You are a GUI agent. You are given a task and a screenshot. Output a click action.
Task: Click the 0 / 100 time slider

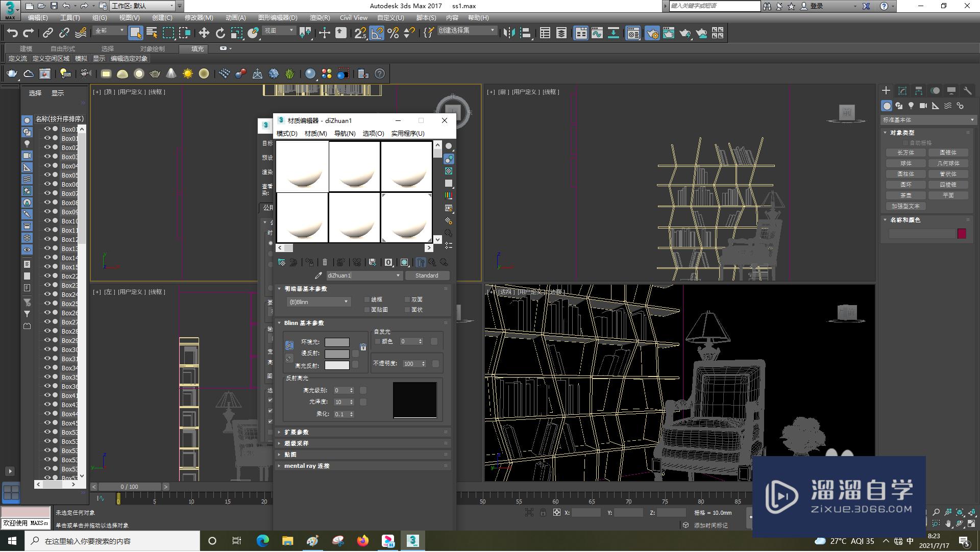tap(130, 487)
